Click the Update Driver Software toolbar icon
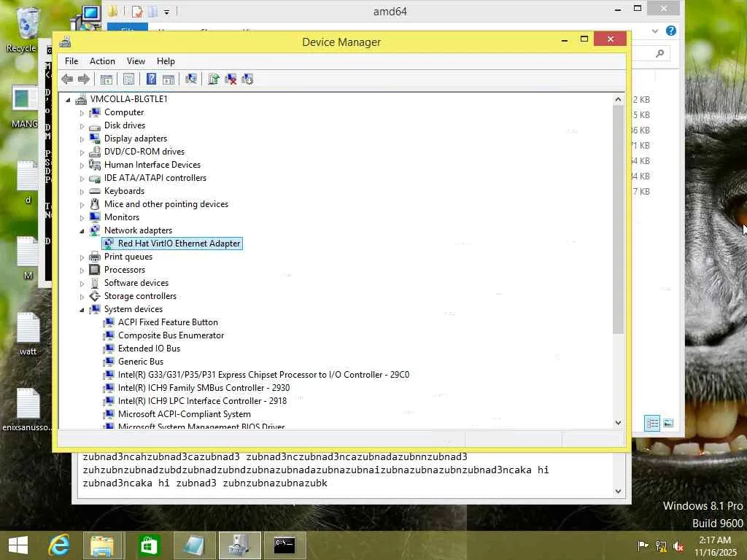This screenshot has height=560, width=747. [214, 79]
